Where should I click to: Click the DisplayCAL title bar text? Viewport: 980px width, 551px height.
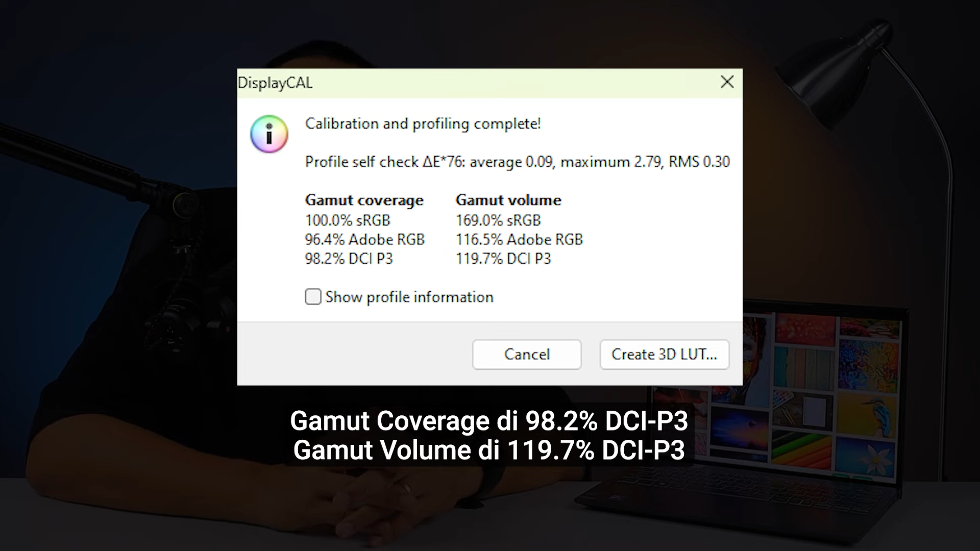[275, 83]
